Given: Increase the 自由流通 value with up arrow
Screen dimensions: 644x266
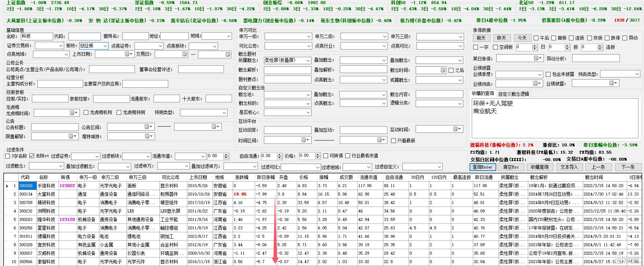Looking at the screenshot, I should pyautogui.click(x=279, y=154).
